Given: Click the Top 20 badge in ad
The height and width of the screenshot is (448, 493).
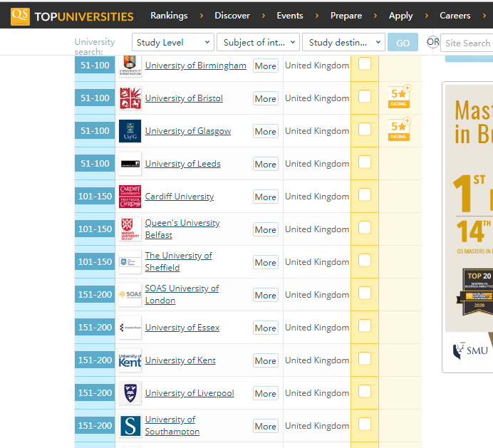Looking at the screenshot, I should [x=475, y=292].
